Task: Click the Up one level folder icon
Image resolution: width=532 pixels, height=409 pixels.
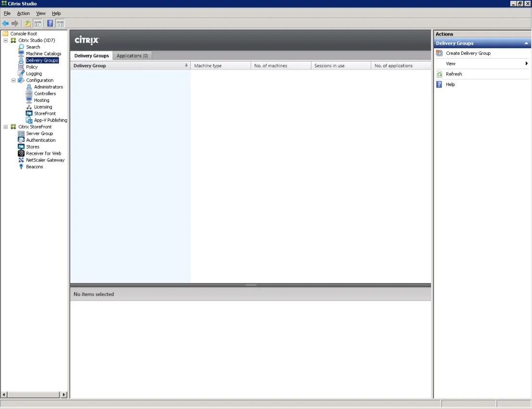Action: (x=27, y=24)
